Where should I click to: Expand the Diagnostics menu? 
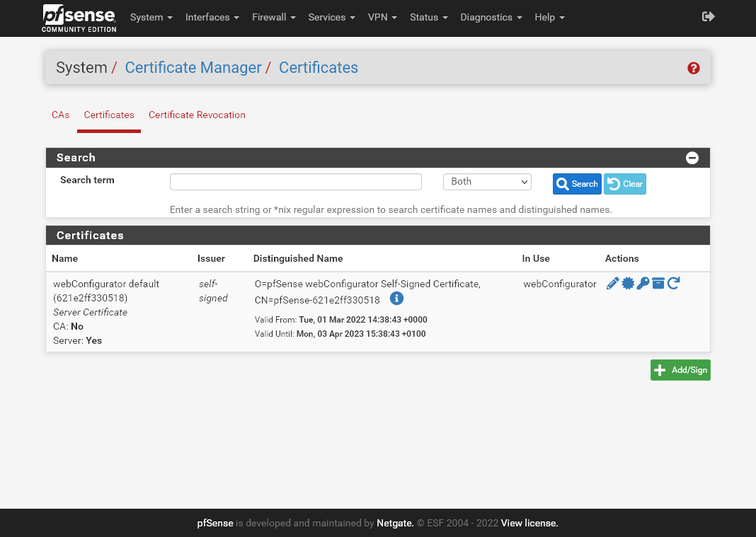tap(491, 17)
